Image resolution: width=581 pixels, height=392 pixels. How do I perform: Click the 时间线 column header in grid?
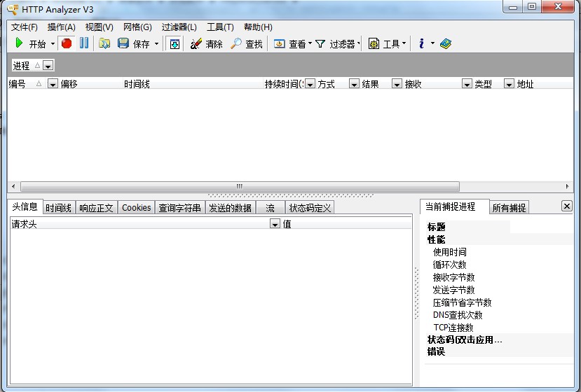pos(193,85)
